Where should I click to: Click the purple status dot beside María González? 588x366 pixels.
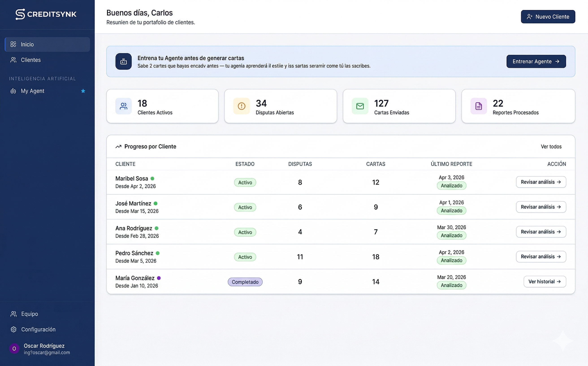pyautogui.click(x=159, y=278)
